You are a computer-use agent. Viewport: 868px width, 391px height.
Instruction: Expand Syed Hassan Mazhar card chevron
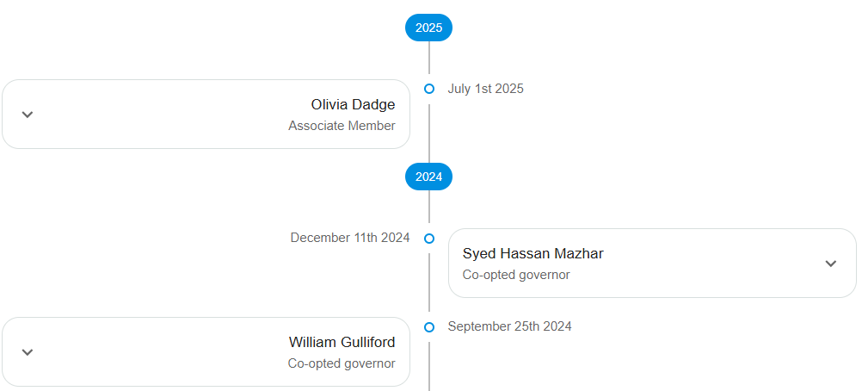(x=830, y=264)
